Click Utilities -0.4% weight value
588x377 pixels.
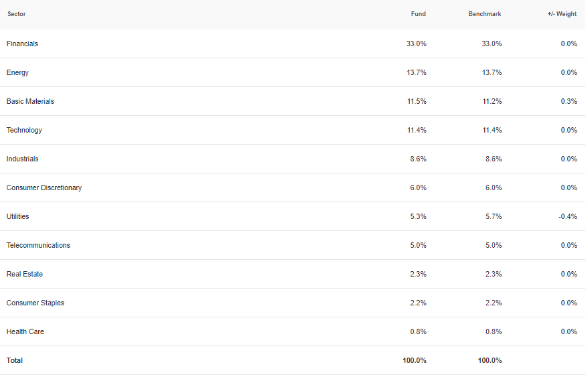pyautogui.click(x=568, y=216)
